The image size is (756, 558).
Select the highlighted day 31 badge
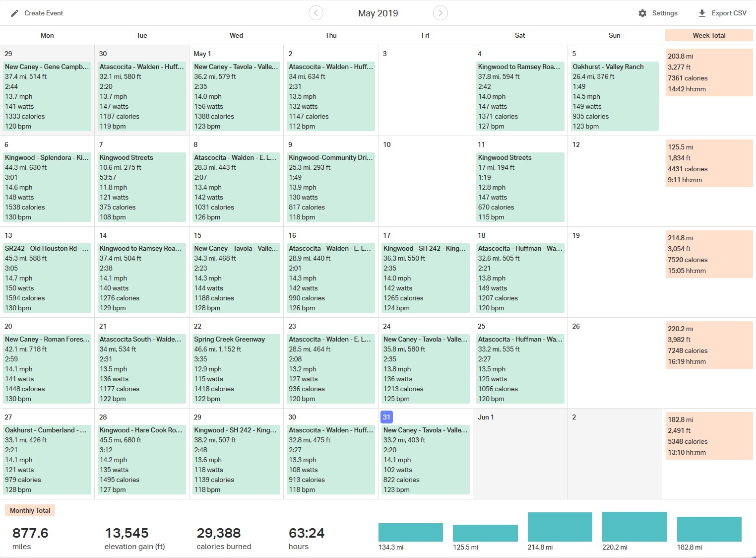pos(386,417)
